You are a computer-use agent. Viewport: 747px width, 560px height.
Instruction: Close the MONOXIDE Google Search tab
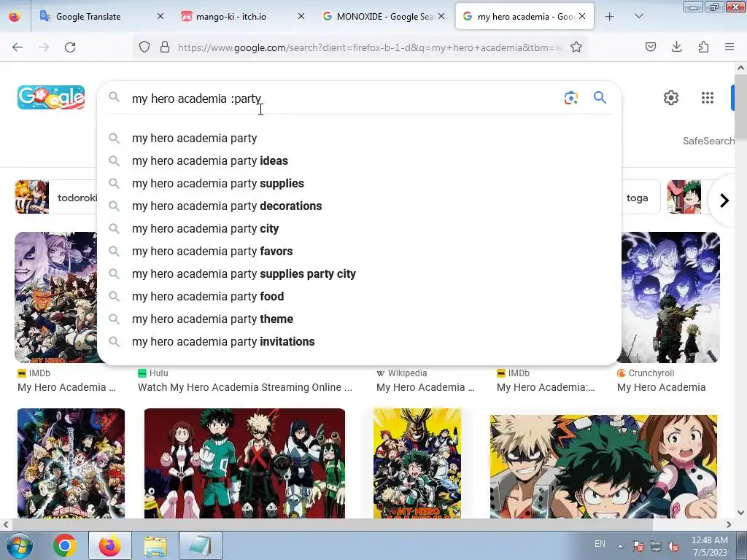click(x=441, y=17)
